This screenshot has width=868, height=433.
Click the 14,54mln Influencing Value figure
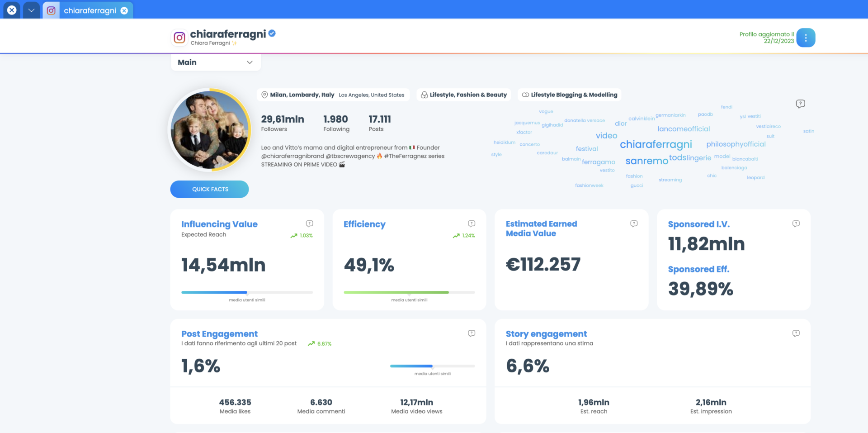tap(223, 265)
